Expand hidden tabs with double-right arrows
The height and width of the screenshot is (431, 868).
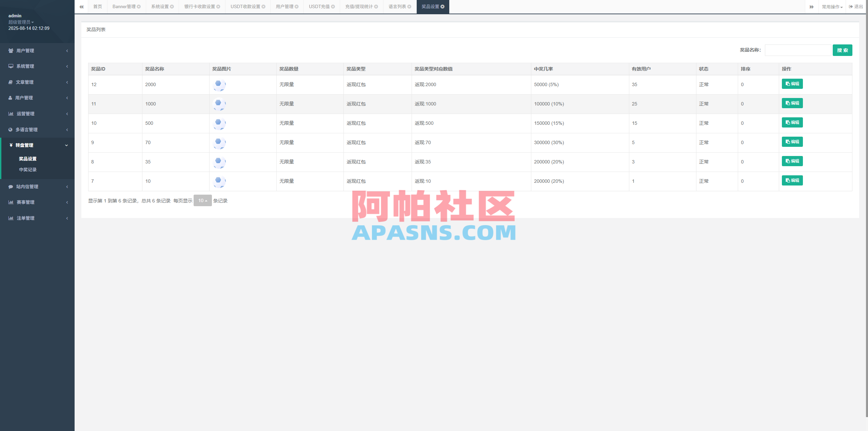(x=812, y=7)
